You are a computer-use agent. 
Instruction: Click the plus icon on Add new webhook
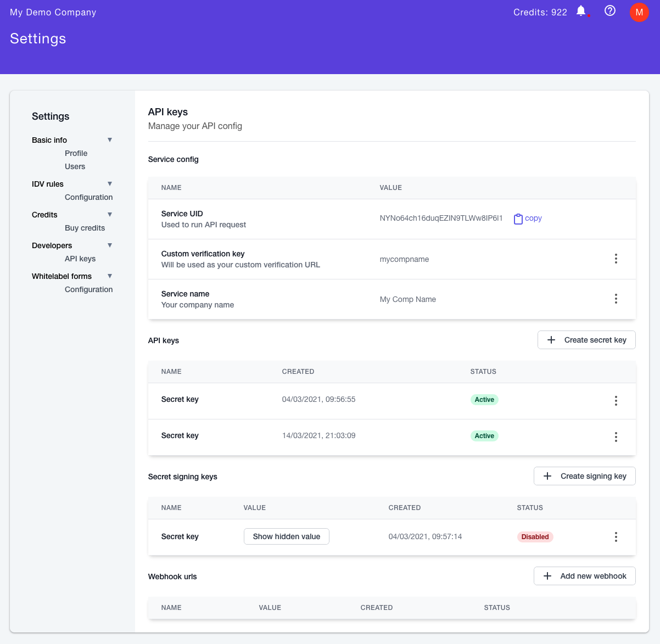547,575
